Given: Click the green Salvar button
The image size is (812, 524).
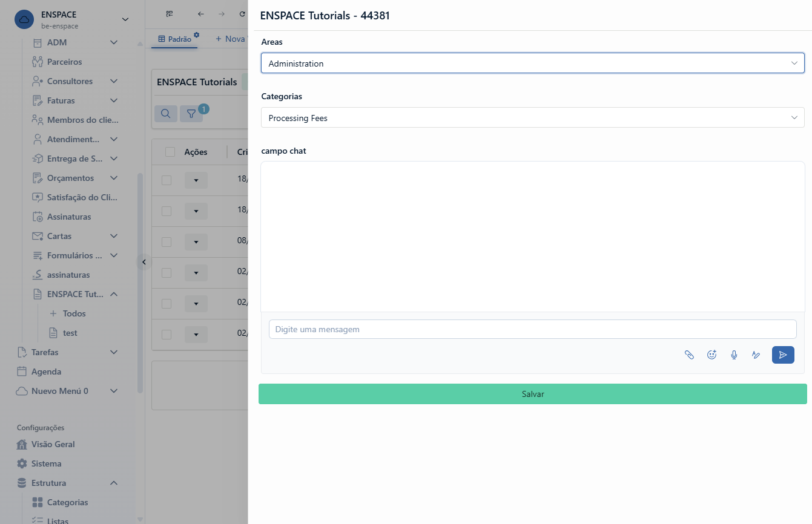Looking at the screenshot, I should click(x=533, y=394).
